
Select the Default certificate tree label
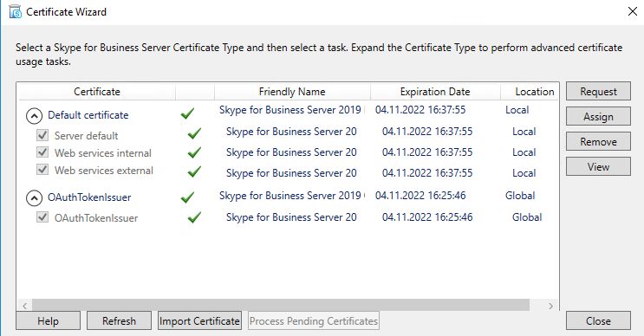pyautogui.click(x=88, y=115)
